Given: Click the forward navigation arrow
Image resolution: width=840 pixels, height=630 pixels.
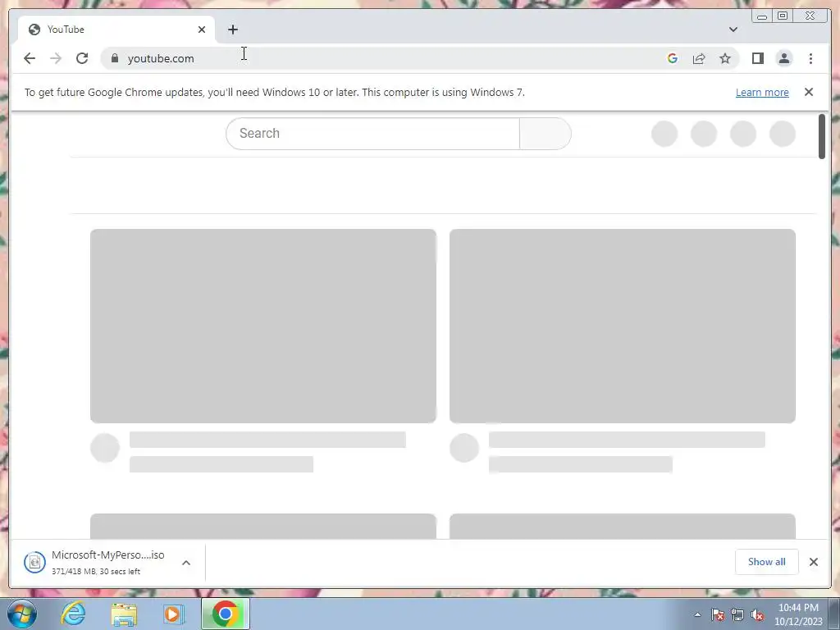Looking at the screenshot, I should [x=56, y=58].
